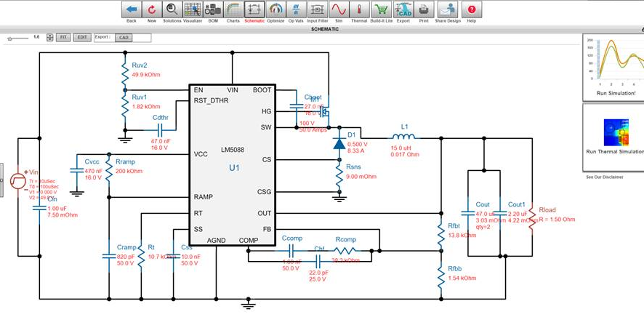Viewport: 644px width, 317px height.
Task: Select the M1 MOSFET symbol
Action: pos(325,112)
